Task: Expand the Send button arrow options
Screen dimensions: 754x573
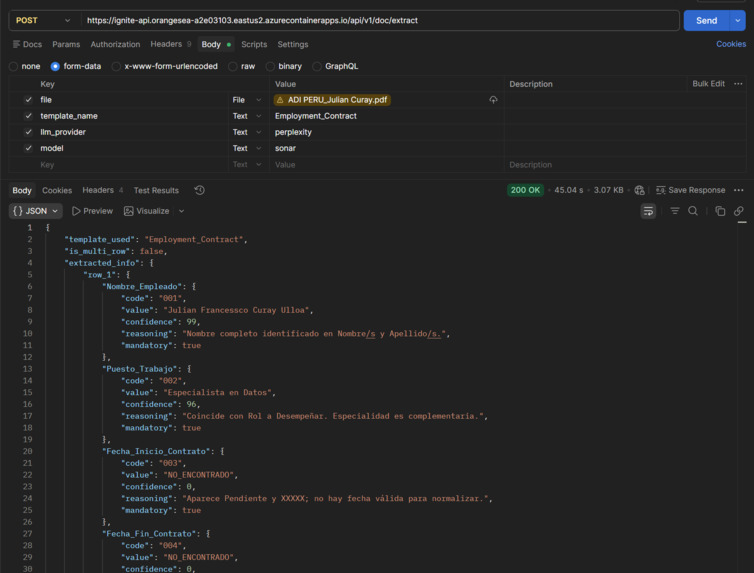Action: pyautogui.click(x=738, y=21)
